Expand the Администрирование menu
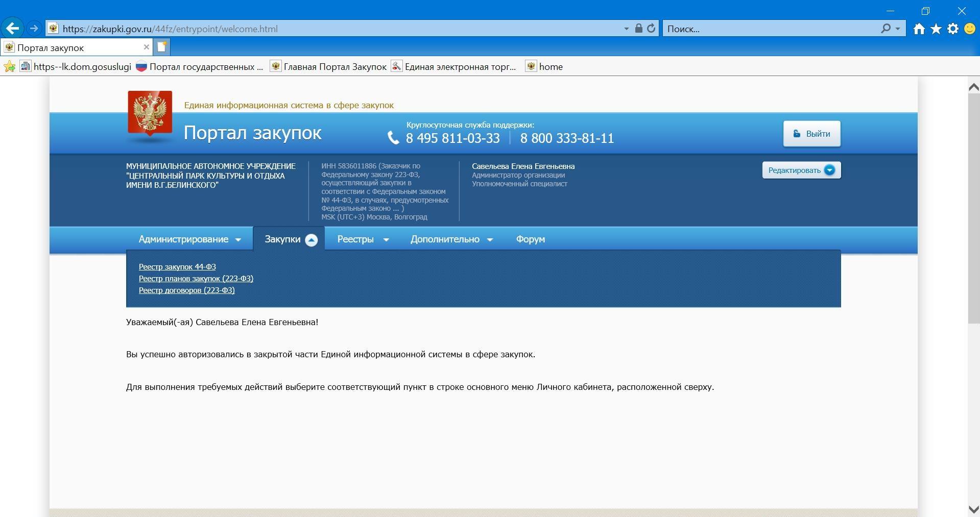Screen dimensions: 980x517 coord(189,239)
